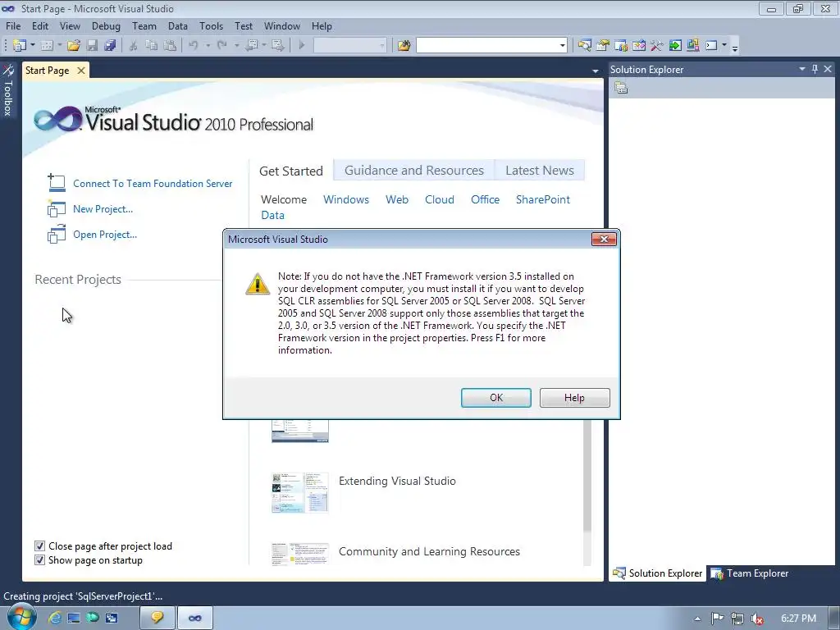Image resolution: width=840 pixels, height=630 pixels.
Task: Click the Save All toolbar icon
Action: (110, 46)
